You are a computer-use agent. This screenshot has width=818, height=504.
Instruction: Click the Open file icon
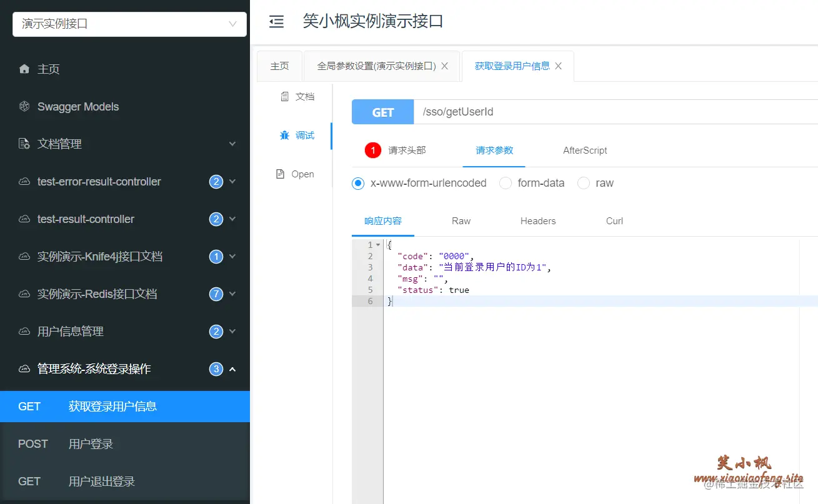281,174
